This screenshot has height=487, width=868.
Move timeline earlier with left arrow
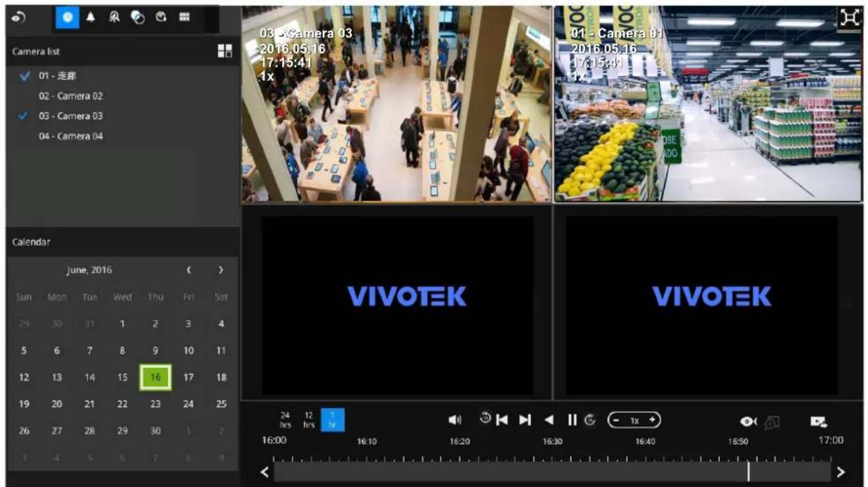click(x=264, y=471)
